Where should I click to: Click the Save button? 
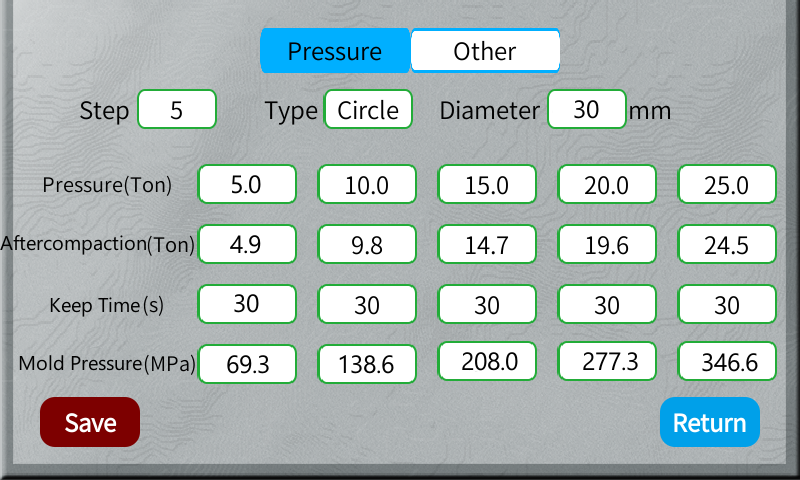click(x=90, y=422)
